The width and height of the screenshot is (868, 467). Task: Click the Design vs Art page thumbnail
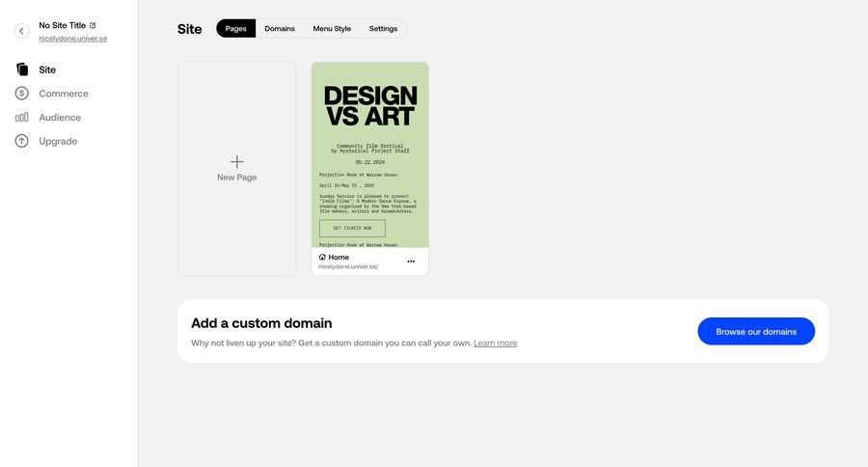(370, 154)
